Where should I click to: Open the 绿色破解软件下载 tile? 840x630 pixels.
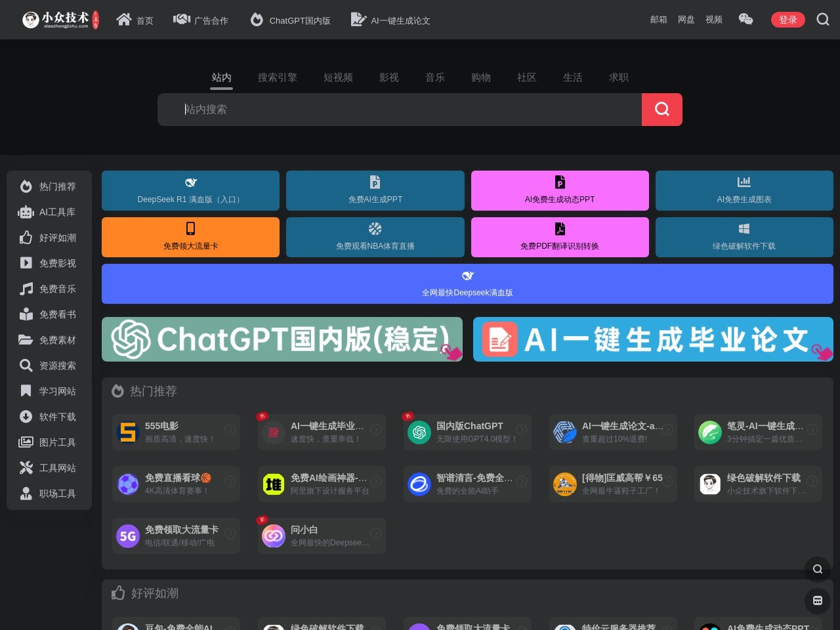(744, 238)
